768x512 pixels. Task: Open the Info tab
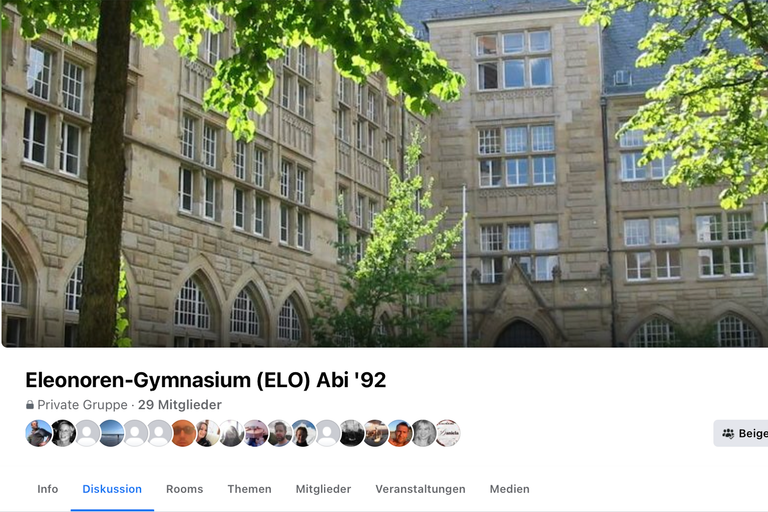(48, 489)
